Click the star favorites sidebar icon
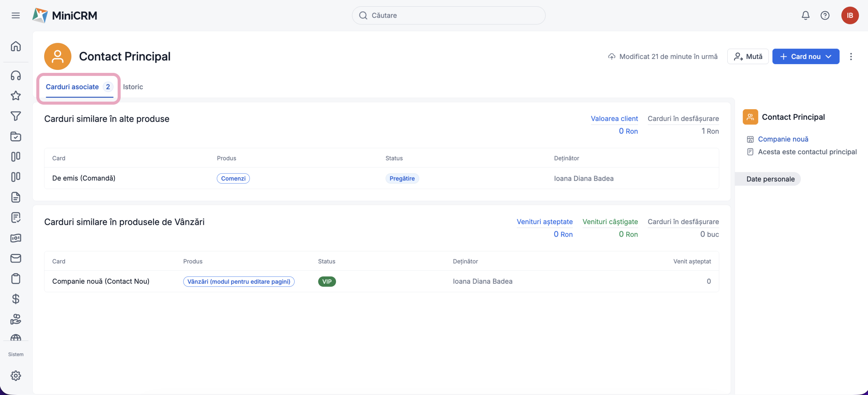The image size is (868, 395). click(x=16, y=96)
